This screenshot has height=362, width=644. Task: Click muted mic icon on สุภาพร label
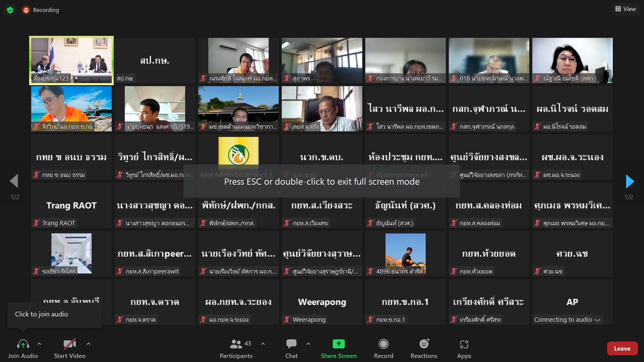[287, 78]
